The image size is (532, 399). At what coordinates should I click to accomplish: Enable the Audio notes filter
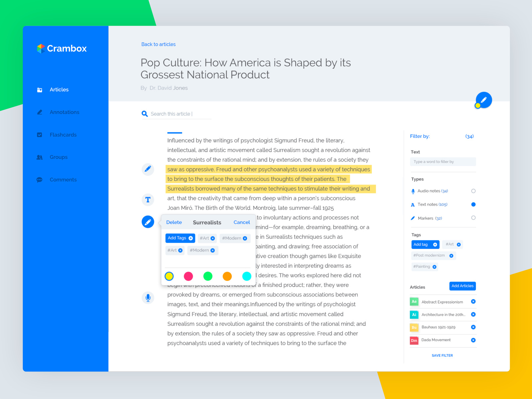tap(473, 191)
